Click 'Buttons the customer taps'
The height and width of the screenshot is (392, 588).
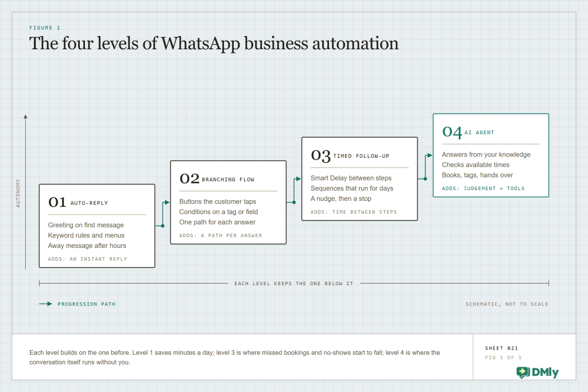pos(218,201)
